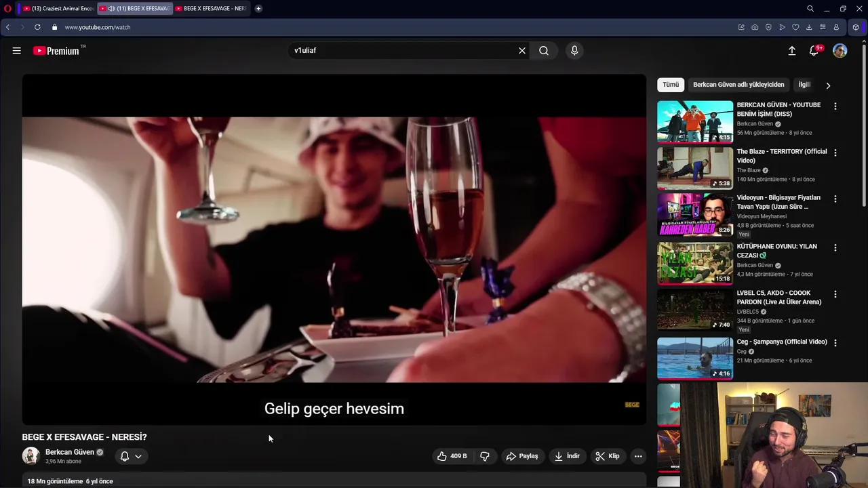868x488 pixels.
Task: Dislike the video
Action: pos(485,456)
